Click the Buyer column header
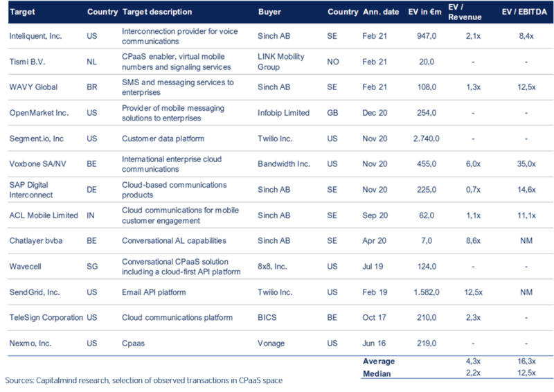554x392 pixels. click(269, 12)
